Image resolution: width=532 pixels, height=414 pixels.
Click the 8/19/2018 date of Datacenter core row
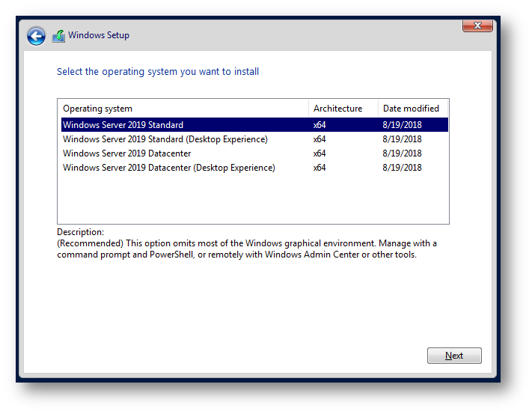402,153
